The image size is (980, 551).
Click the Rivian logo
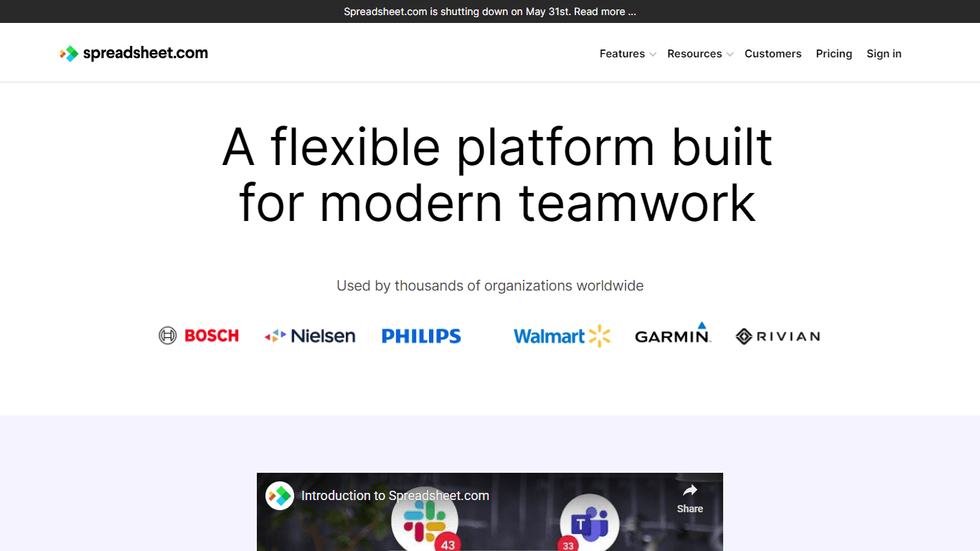(x=778, y=336)
